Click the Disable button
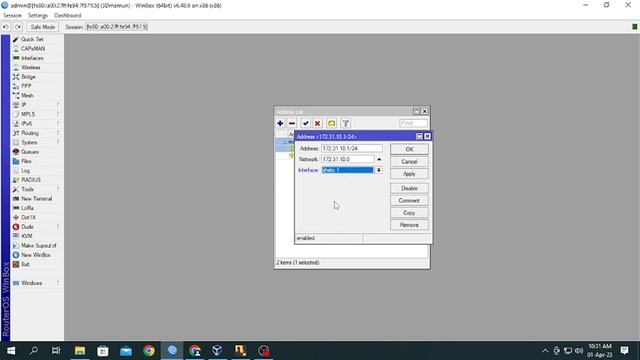 409,188
